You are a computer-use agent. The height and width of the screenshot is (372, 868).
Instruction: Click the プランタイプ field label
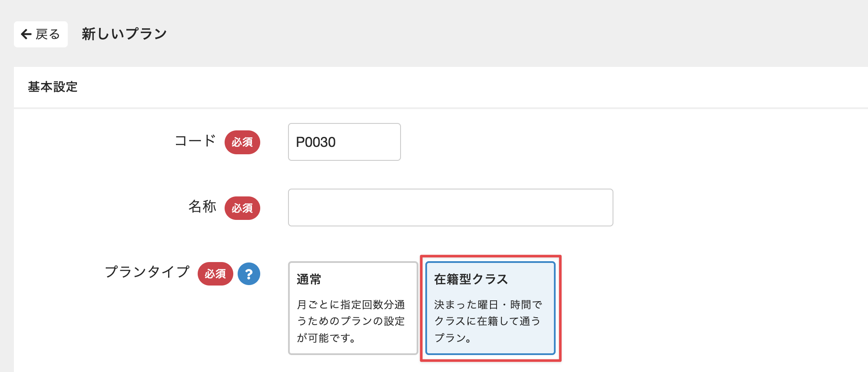[x=147, y=272]
